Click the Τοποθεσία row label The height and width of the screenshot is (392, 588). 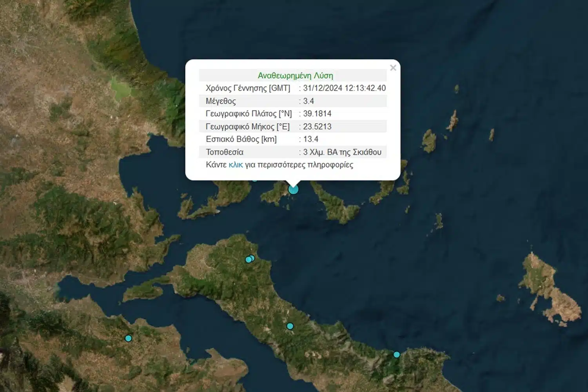225,152
